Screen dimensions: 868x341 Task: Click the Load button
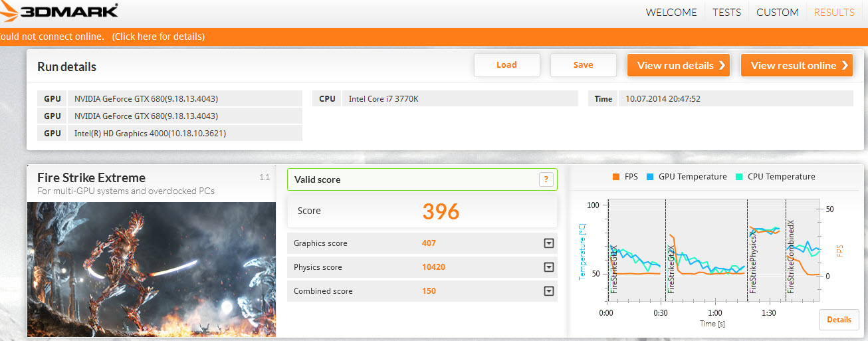[506, 64]
